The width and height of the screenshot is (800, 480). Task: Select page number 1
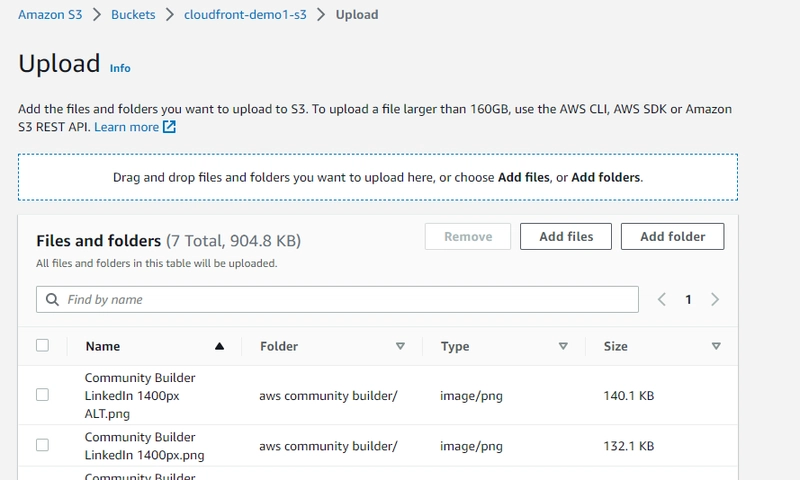(688, 300)
